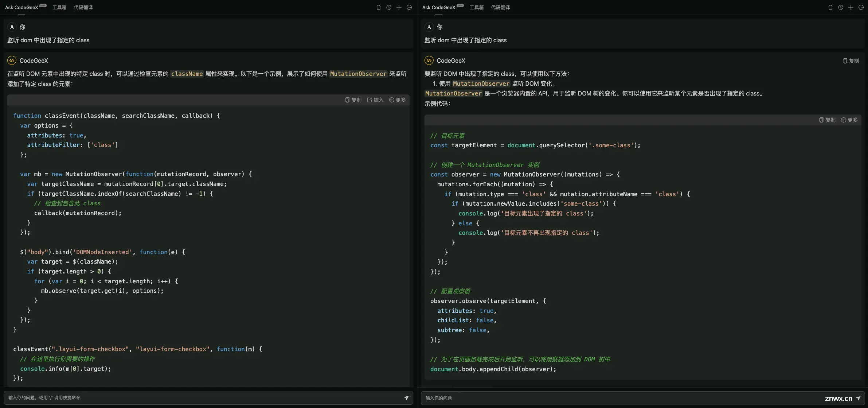Open chat history icon in left panel
Image resolution: width=868 pixels, height=408 pixels.
(x=389, y=7)
